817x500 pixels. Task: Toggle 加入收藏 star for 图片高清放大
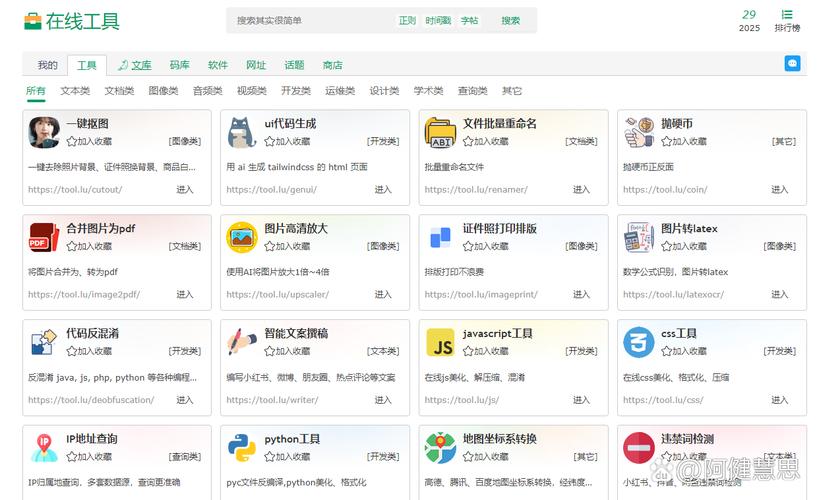(270, 247)
